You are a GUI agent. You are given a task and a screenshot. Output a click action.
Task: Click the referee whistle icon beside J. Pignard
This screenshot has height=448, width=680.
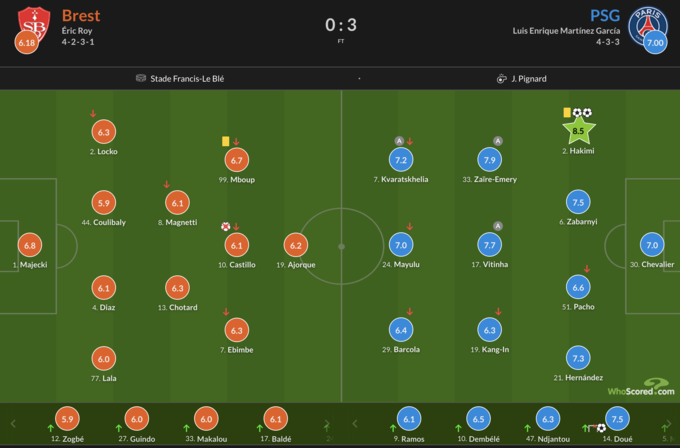click(x=501, y=78)
